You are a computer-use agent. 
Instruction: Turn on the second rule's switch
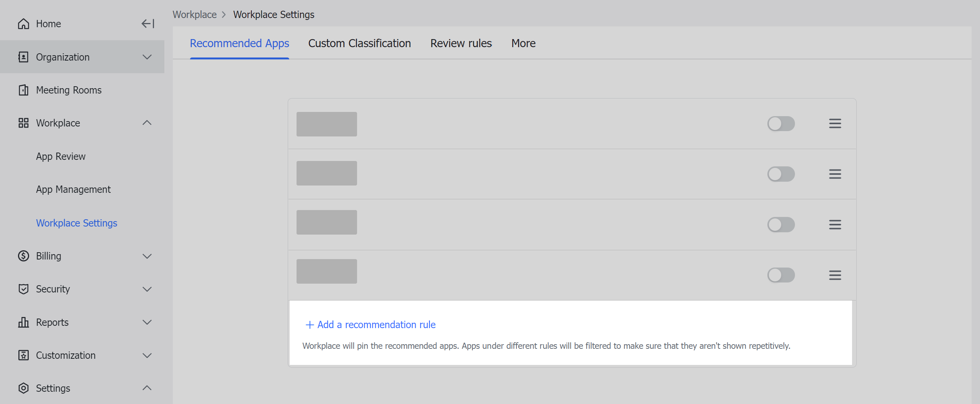(781, 174)
